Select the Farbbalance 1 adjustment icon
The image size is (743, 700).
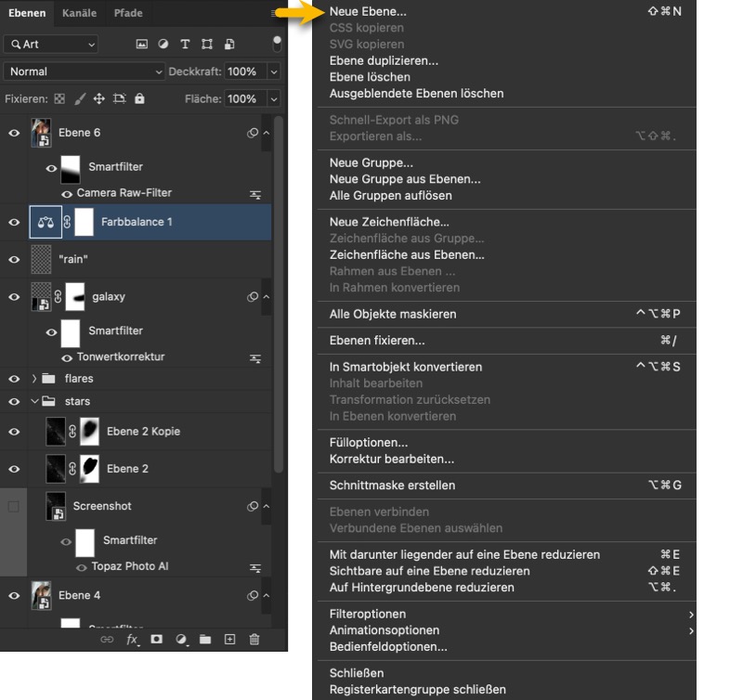[46, 222]
